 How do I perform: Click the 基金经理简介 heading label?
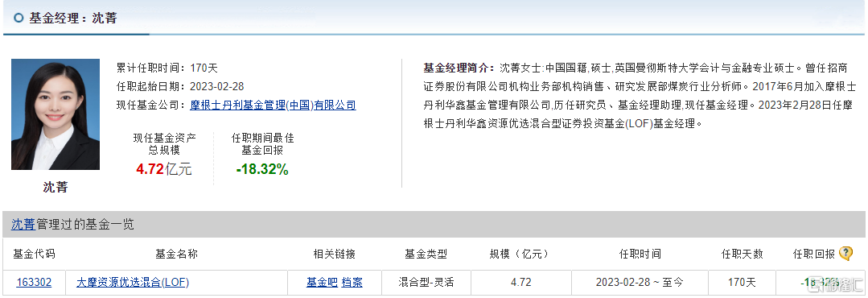click(459, 68)
